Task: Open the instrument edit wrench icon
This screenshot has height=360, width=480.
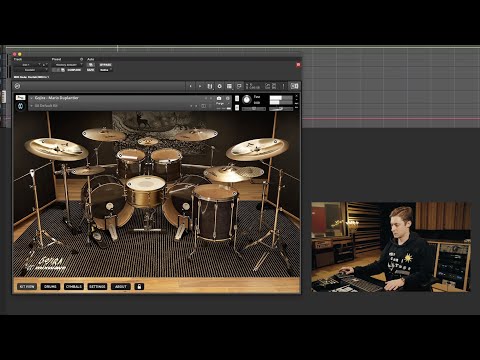Action: pos(20,97)
